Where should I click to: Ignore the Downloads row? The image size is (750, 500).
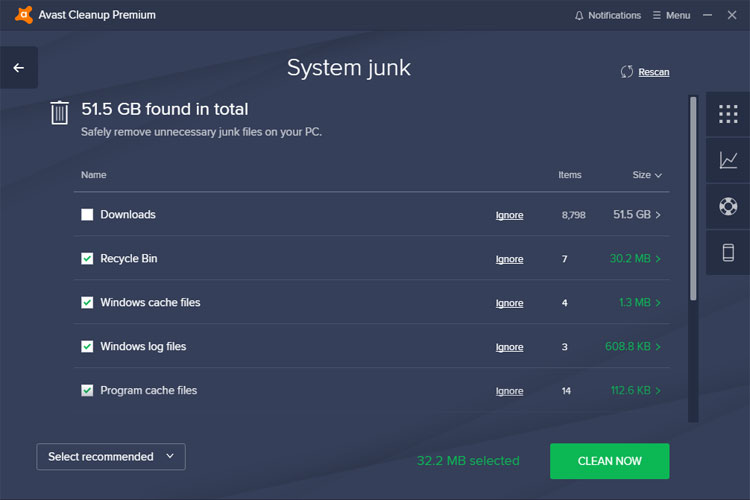pyautogui.click(x=509, y=215)
